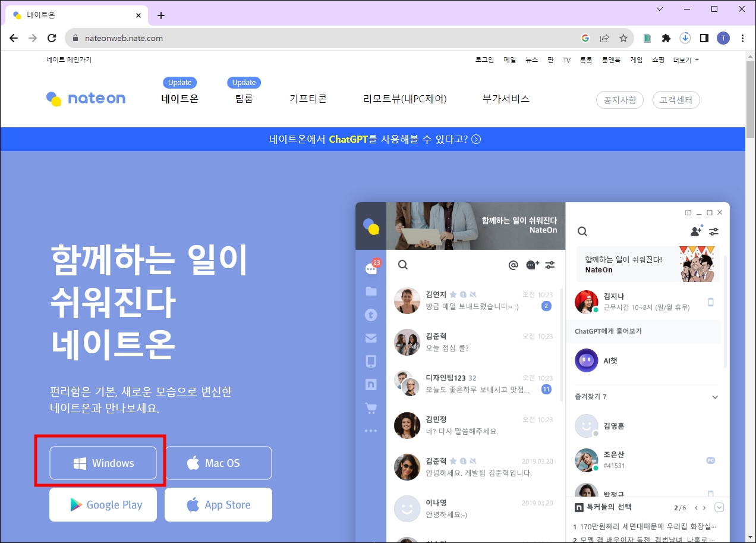Image resolution: width=756 pixels, height=543 pixels.
Task: Open the mail envelope icon in sidebar
Action: tap(371, 338)
